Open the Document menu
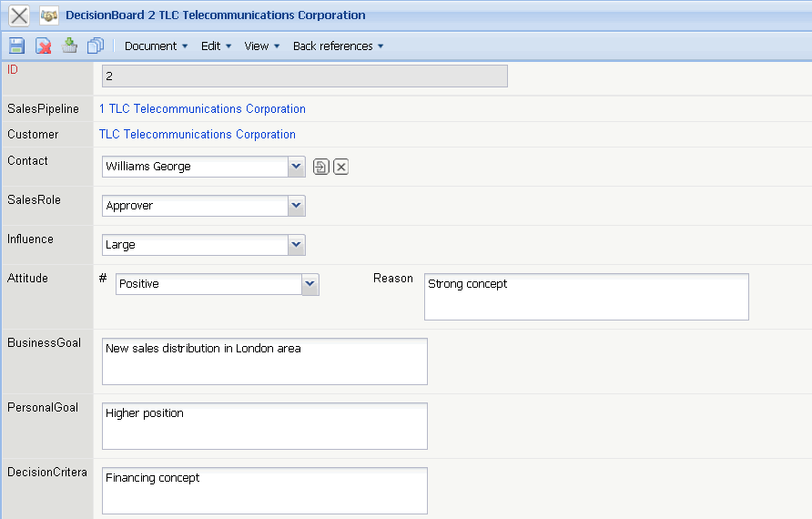812x519 pixels. [156, 46]
